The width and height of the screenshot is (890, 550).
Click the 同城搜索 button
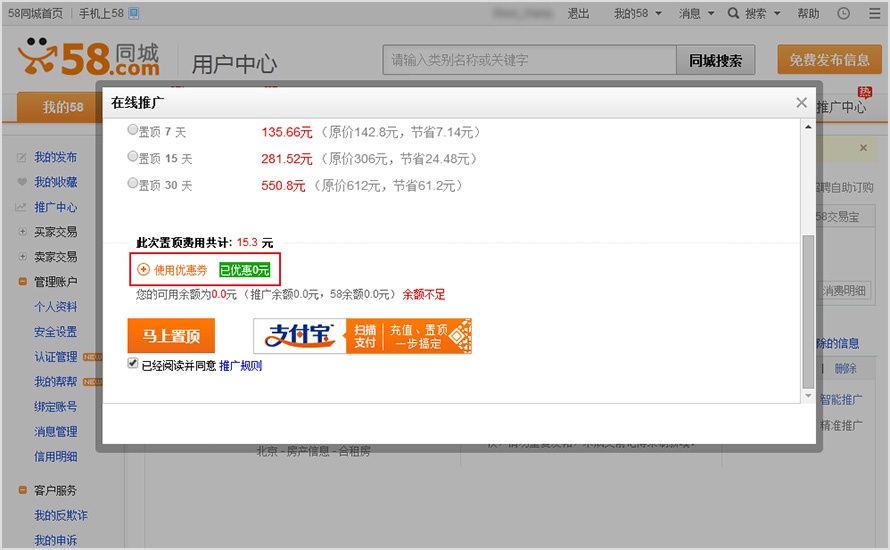[715, 60]
